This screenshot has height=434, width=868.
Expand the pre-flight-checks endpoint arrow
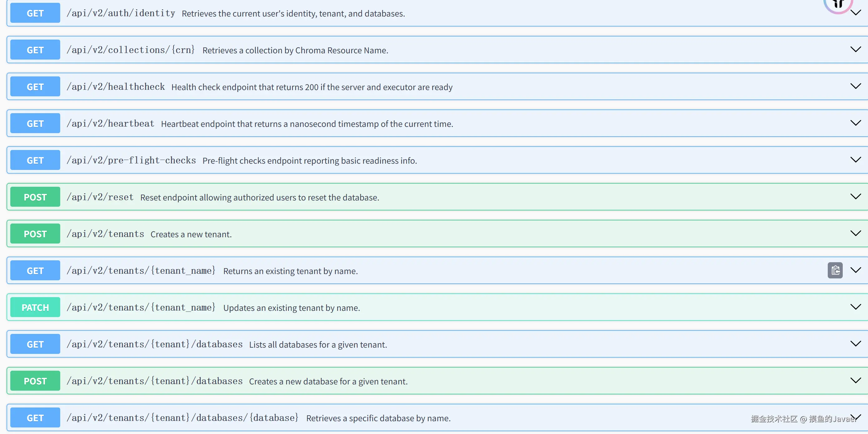(x=855, y=160)
